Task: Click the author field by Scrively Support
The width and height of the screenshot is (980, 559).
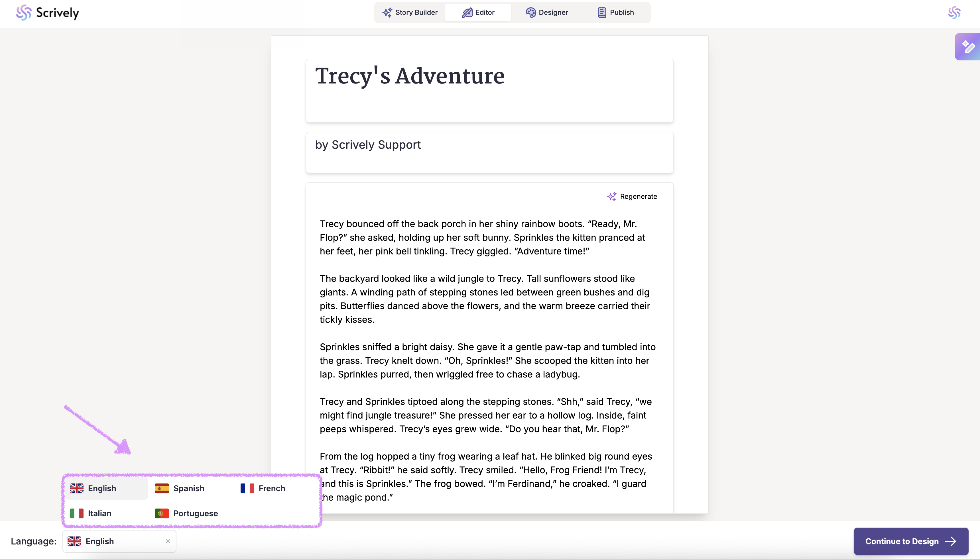Action: point(489,152)
